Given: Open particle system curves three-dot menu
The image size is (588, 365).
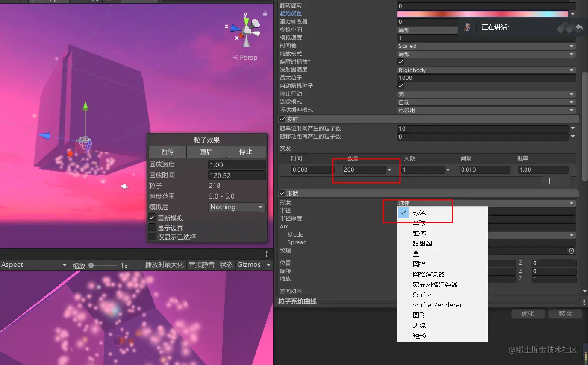Looking at the screenshot, I should (584, 302).
